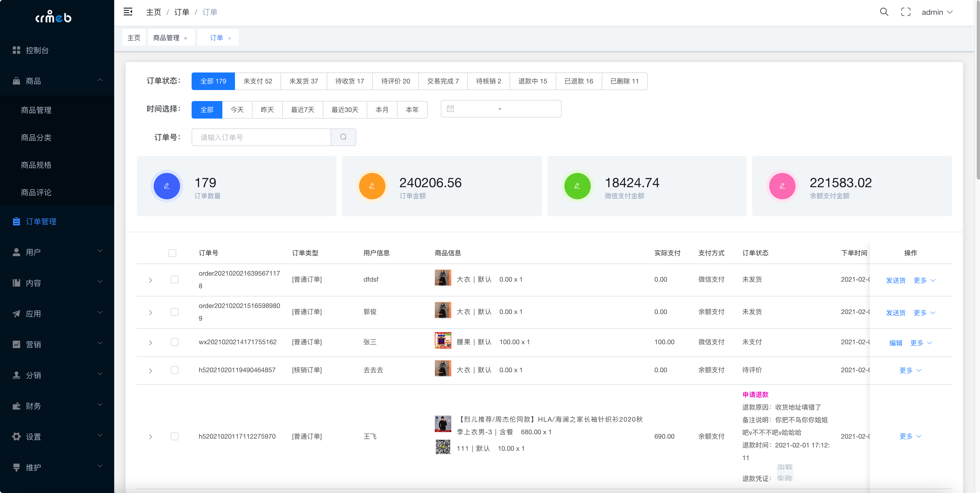Tick checkbox for 张三's order
The image size is (980, 493).
(175, 342)
